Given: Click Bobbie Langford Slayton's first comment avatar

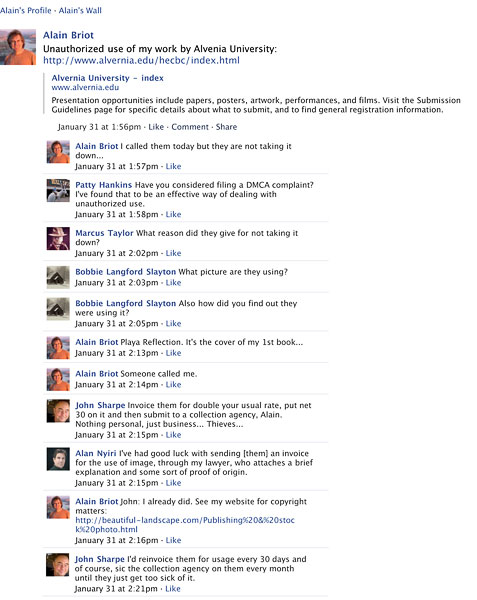Looking at the screenshot, I should click(58, 277).
